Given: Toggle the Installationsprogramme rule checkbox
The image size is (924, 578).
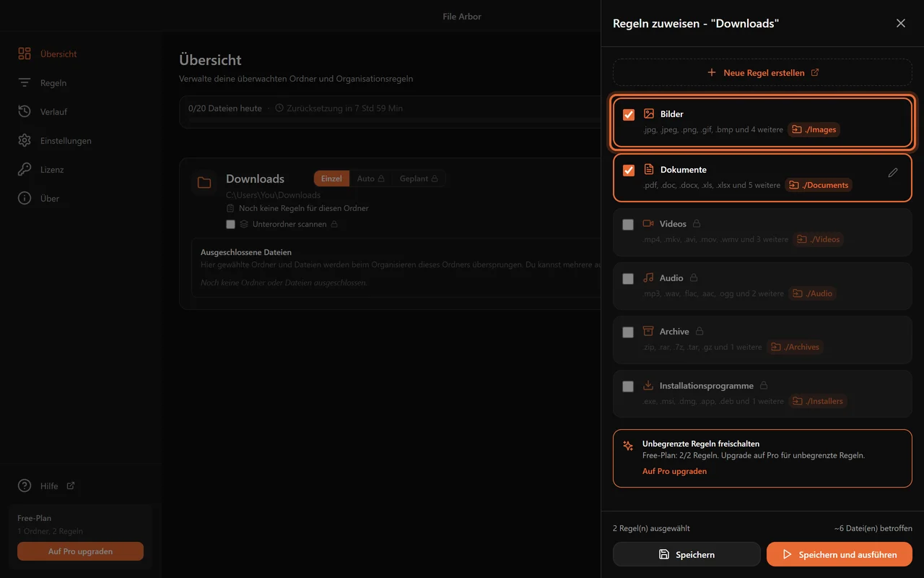Looking at the screenshot, I should pos(628,387).
